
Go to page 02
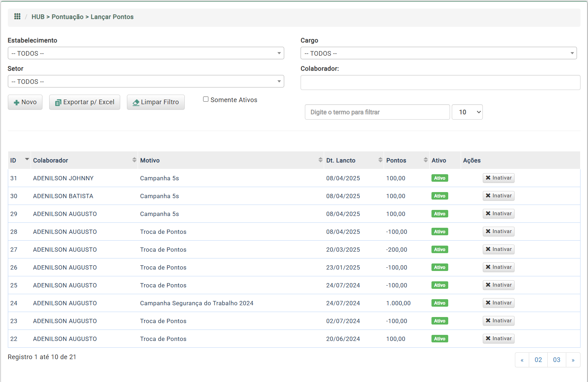[x=538, y=360]
